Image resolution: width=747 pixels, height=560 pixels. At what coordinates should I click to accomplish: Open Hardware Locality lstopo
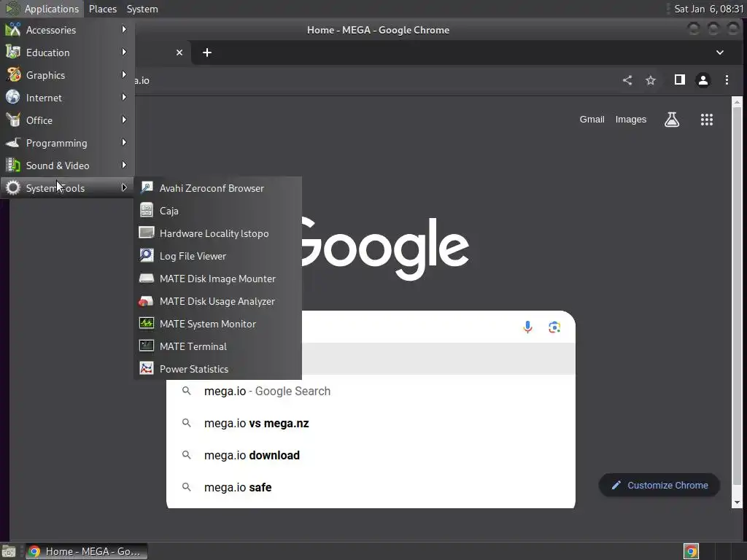coord(217,233)
